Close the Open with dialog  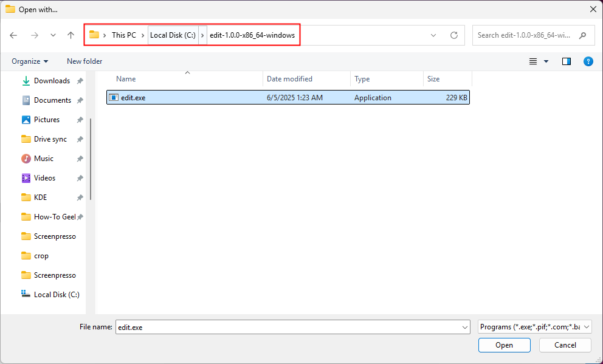[x=593, y=9]
